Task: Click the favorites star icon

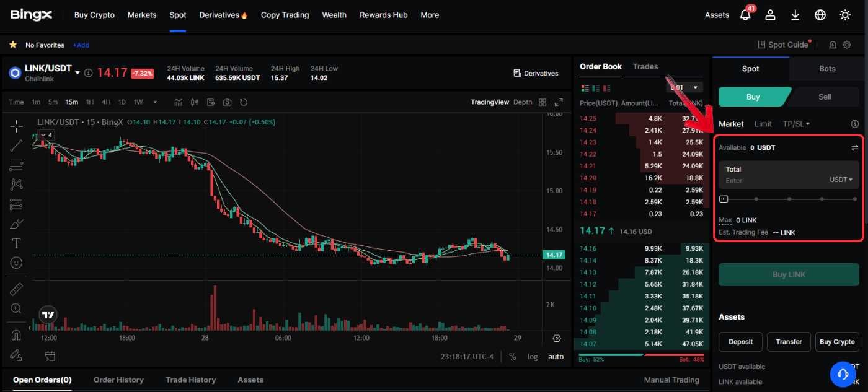Action: 13,45
